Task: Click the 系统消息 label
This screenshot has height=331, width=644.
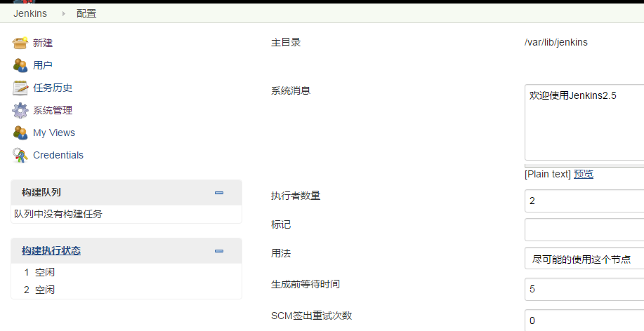Action: tap(291, 90)
